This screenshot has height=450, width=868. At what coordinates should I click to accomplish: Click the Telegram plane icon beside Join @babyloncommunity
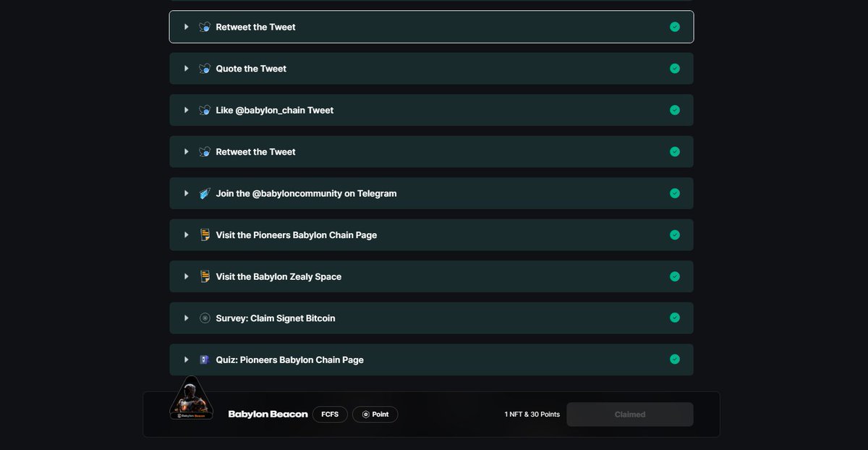point(205,193)
